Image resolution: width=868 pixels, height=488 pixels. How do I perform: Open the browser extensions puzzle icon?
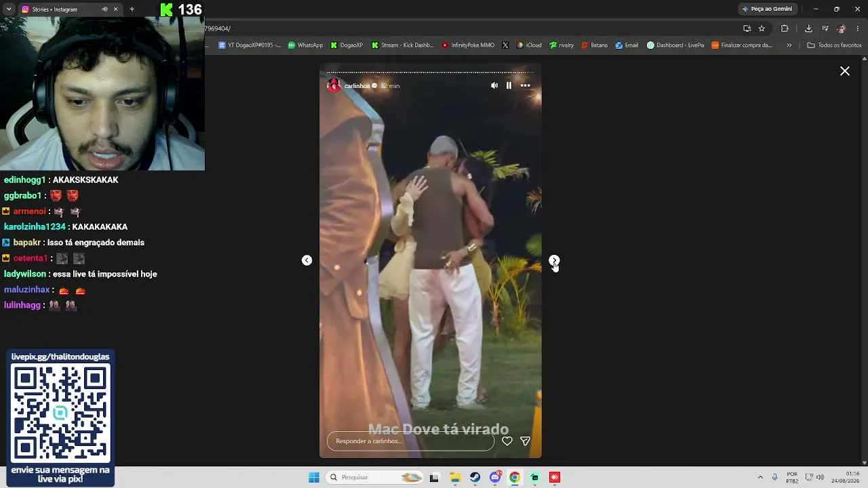click(785, 28)
